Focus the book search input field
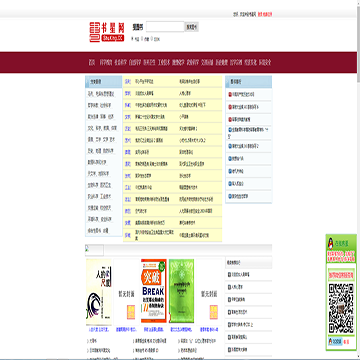 click(165, 27)
